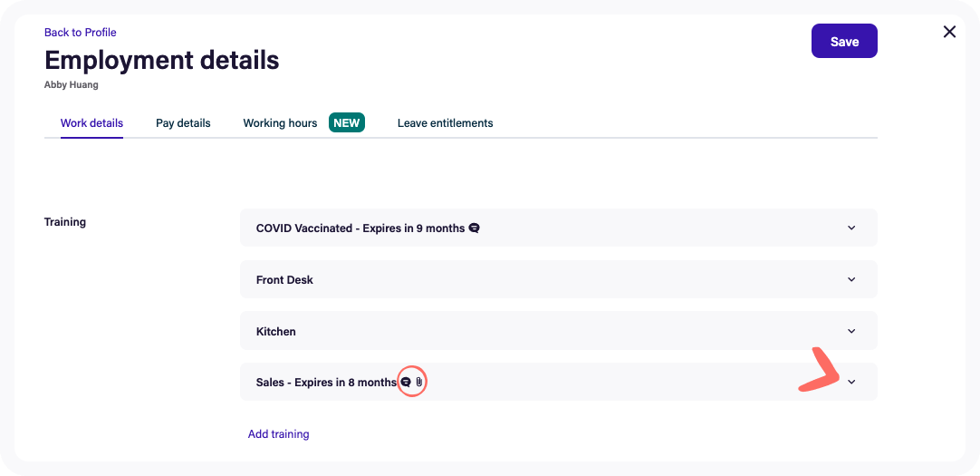Viewport: 980px width, 476px height.
Task: Click the paperclip attachment icon on Sales row
Action: point(419,383)
